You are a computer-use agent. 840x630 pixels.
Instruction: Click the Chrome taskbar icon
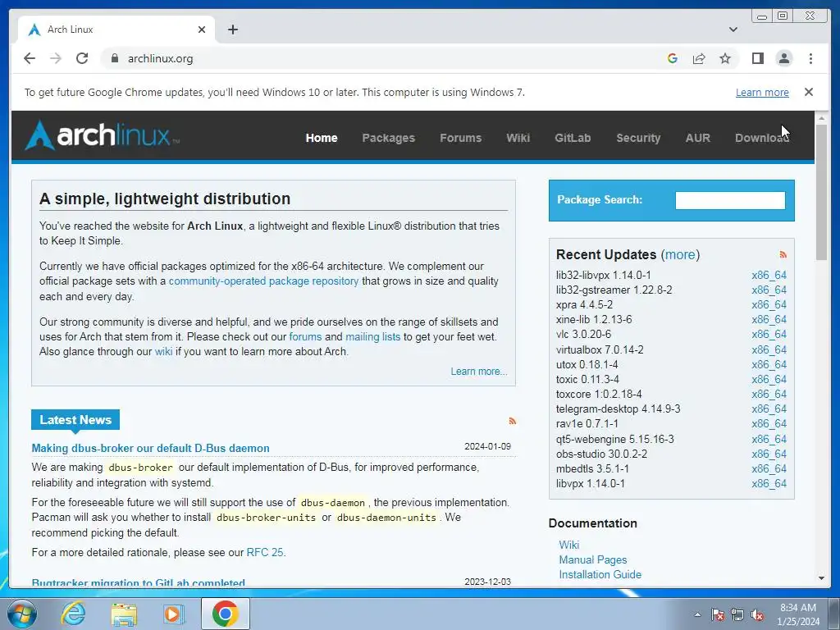tap(225, 614)
